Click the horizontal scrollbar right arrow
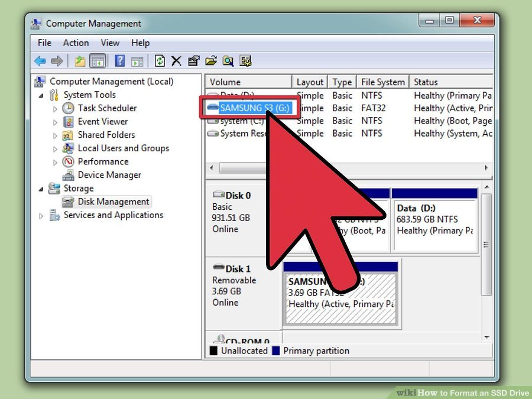 tap(486, 168)
